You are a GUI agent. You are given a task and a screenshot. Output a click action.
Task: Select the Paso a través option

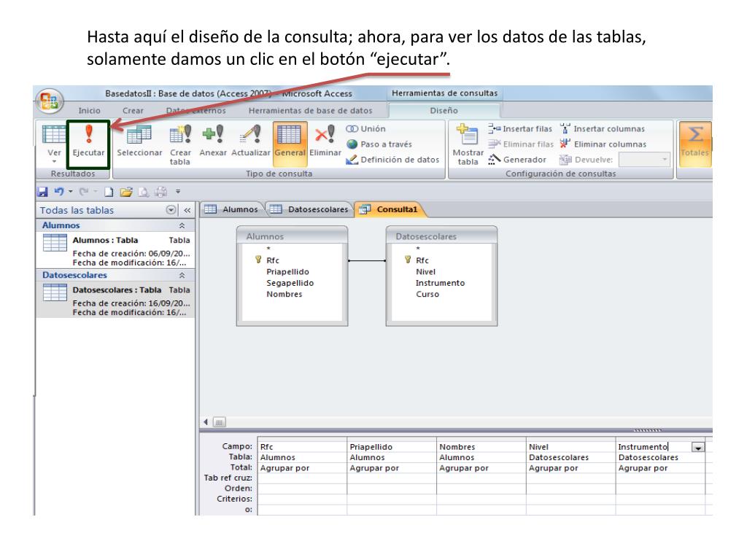379,144
